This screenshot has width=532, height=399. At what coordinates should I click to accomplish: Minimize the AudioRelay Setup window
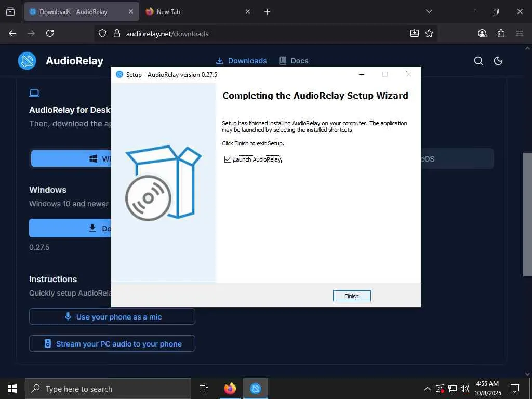click(x=362, y=74)
